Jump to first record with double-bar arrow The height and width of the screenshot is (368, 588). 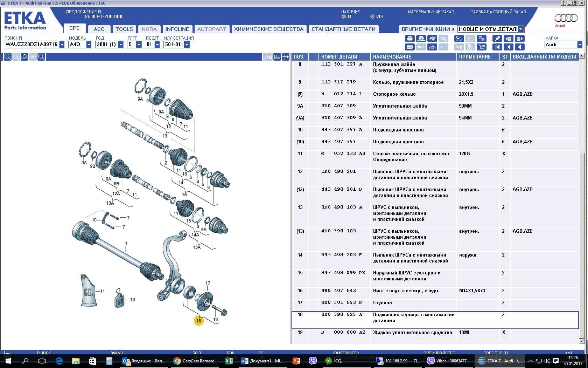click(x=497, y=47)
